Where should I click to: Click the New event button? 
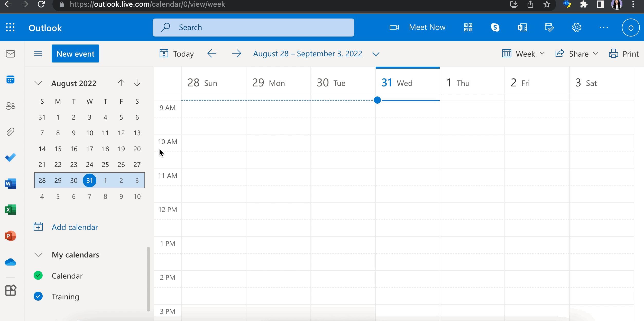tap(75, 54)
